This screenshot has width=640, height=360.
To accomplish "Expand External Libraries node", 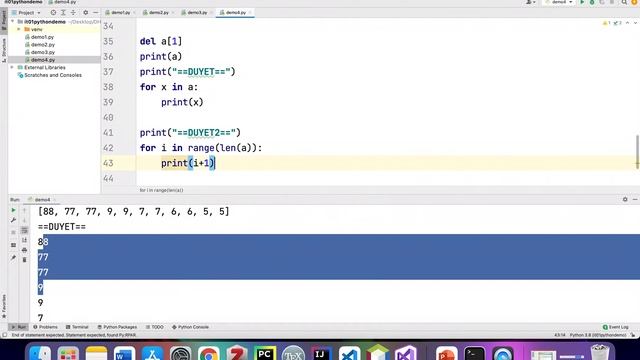I will pyautogui.click(x=13, y=67).
